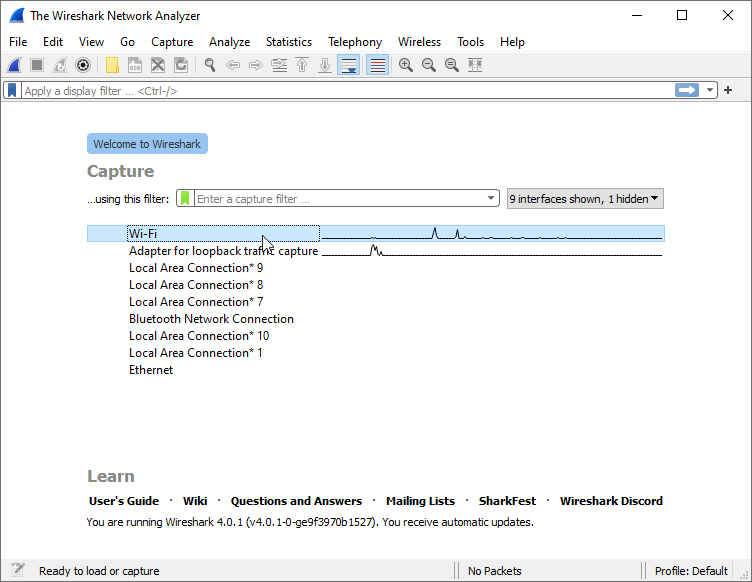Click the Wireshark Discord link
752x582 pixels.
[611, 501]
